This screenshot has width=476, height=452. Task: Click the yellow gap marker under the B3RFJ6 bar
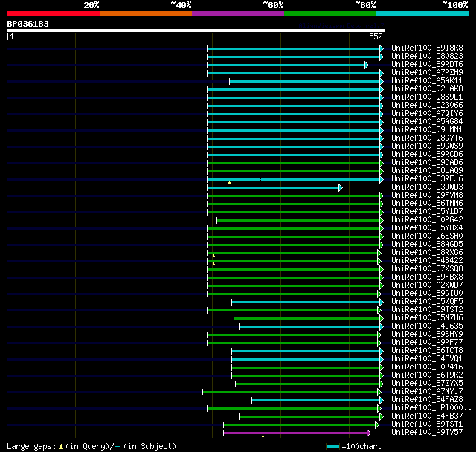[230, 182]
